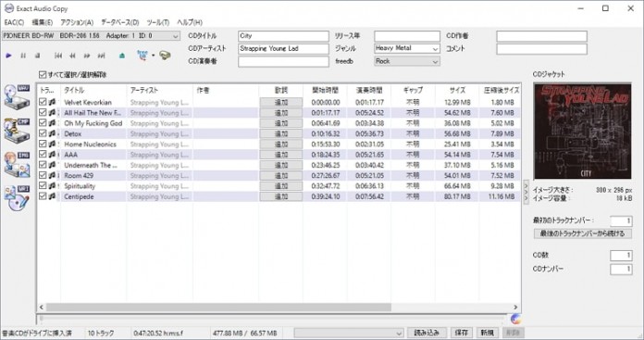Image resolution: width=644 pixels, height=340 pixels.
Task: Click the music note icon for Room 429
Action: pos(52,175)
